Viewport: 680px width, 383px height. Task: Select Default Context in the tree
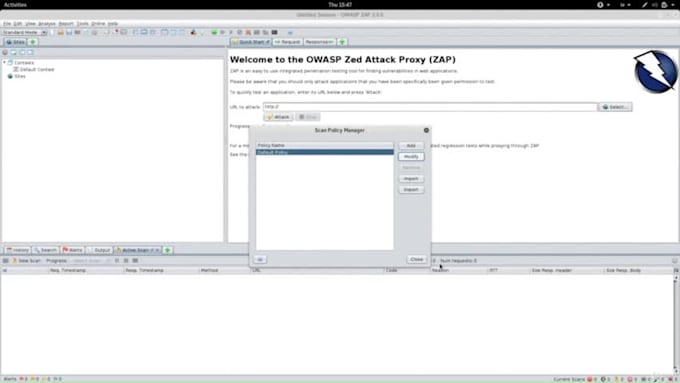click(x=33, y=69)
